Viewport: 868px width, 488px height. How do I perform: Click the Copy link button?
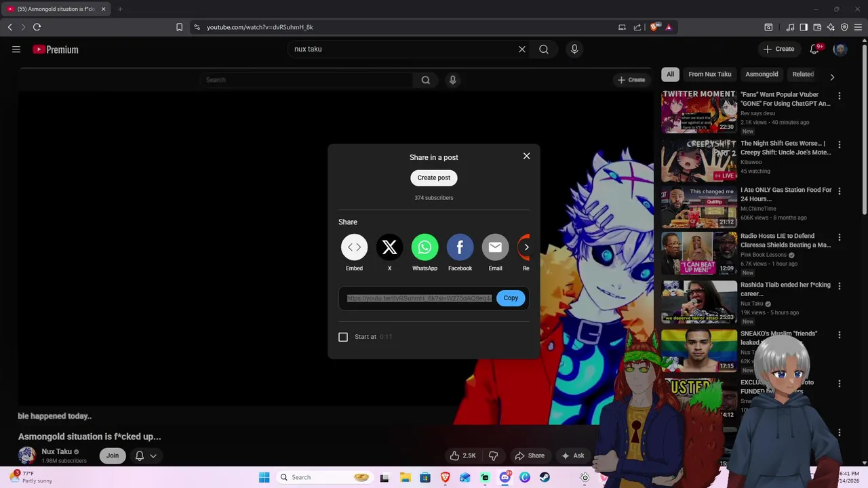(x=511, y=298)
